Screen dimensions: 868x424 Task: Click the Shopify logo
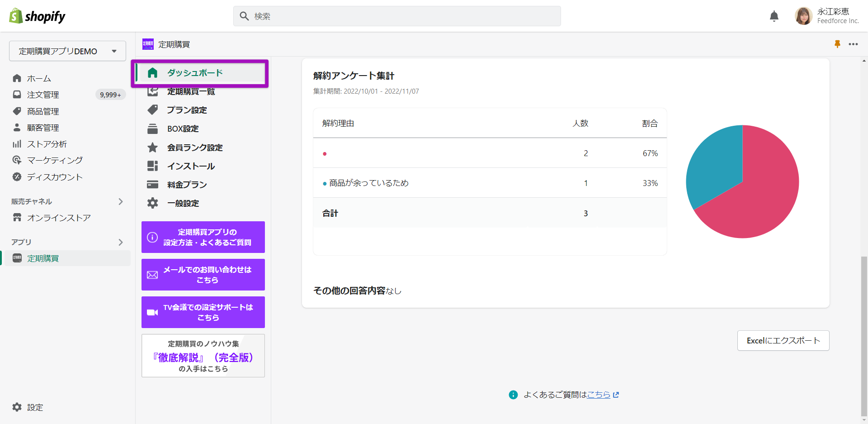pos(37,16)
